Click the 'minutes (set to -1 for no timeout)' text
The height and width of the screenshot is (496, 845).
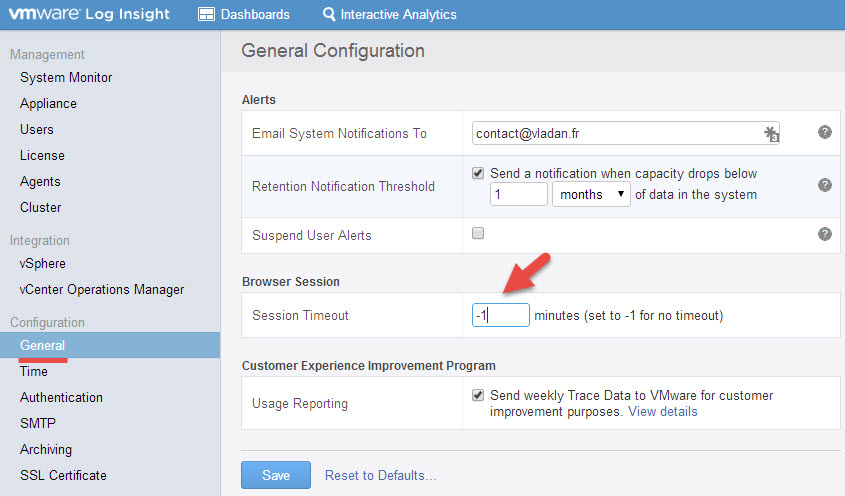point(628,315)
